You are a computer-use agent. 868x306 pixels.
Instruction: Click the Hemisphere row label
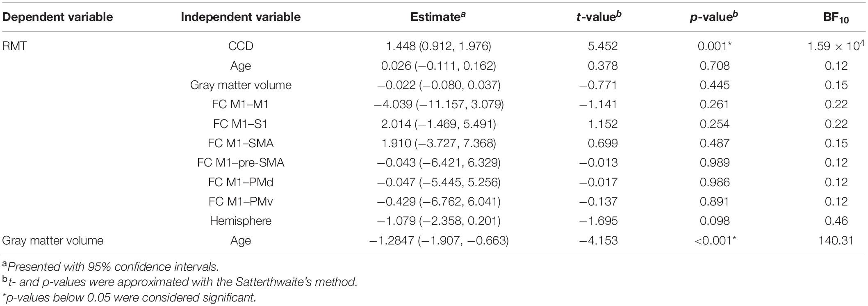241,221
